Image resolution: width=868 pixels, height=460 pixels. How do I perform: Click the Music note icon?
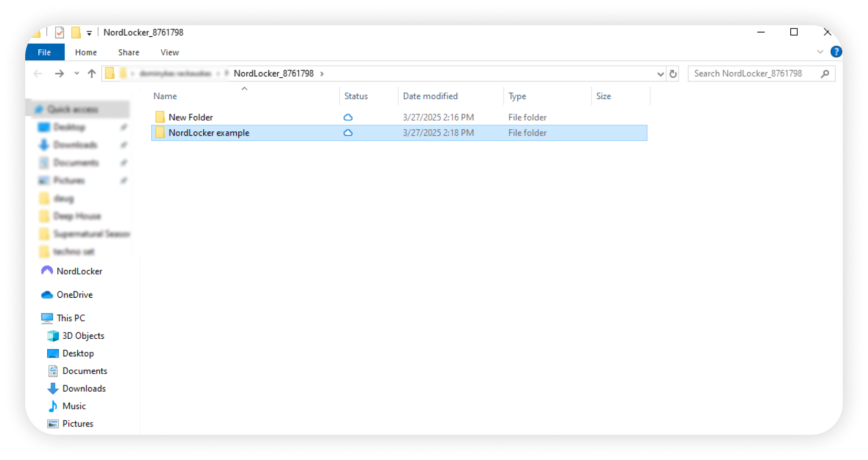(53, 406)
